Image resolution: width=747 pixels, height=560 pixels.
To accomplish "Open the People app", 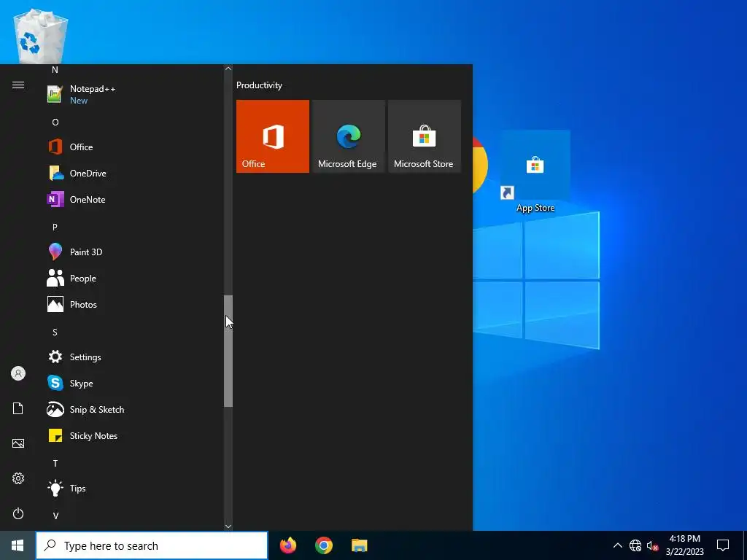I will 133,278.
